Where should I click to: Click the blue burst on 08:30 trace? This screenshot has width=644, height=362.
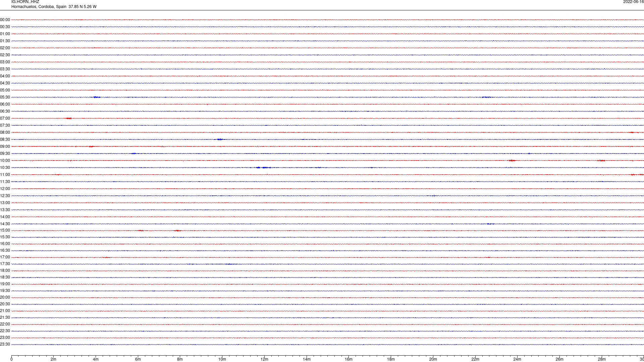220,139
